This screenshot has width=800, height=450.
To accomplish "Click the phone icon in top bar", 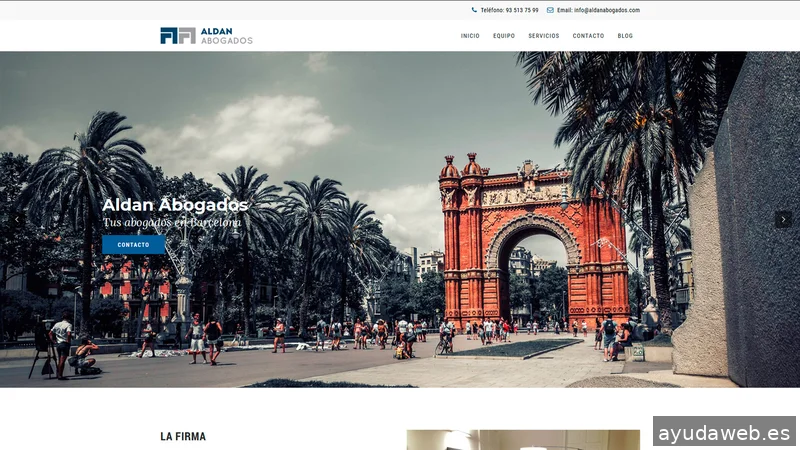I will [474, 10].
